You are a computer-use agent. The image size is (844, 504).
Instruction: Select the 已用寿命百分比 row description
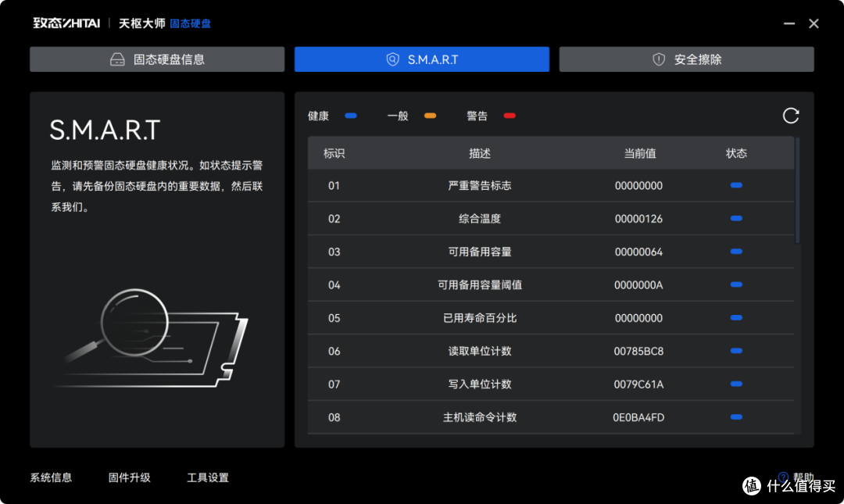click(480, 318)
